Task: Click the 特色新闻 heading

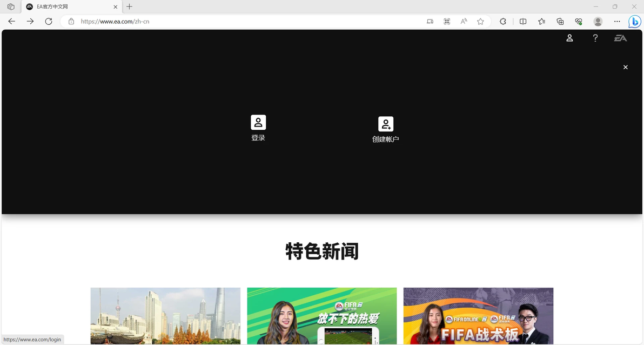Action: click(322, 251)
